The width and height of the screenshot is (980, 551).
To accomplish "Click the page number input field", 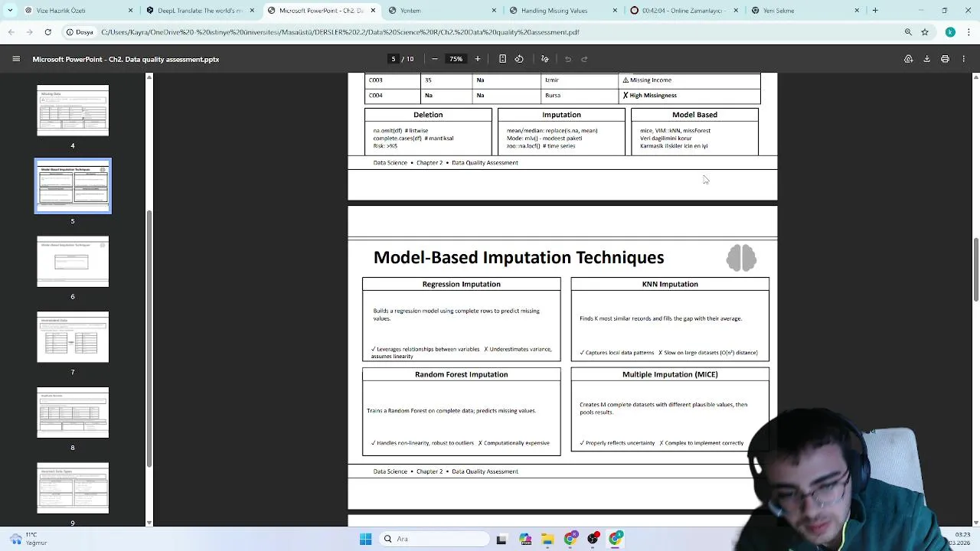I will pyautogui.click(x=394, y=59).
